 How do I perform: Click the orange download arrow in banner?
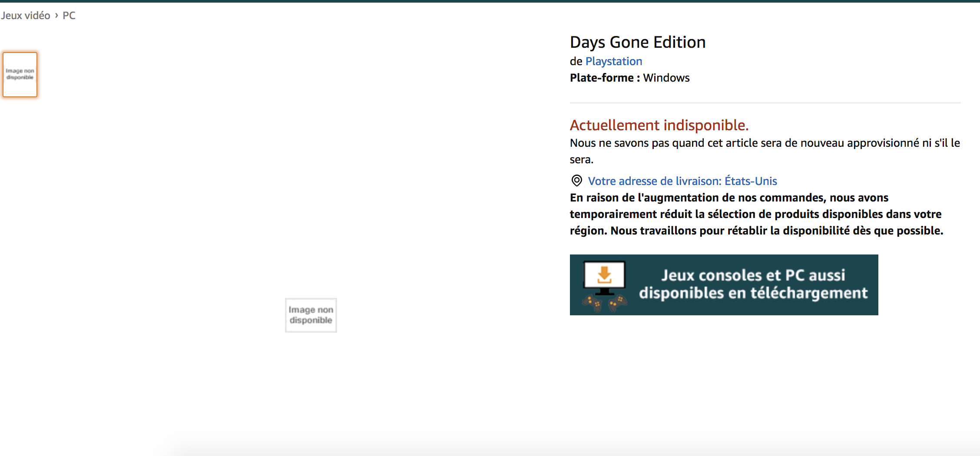click(604, 275)
